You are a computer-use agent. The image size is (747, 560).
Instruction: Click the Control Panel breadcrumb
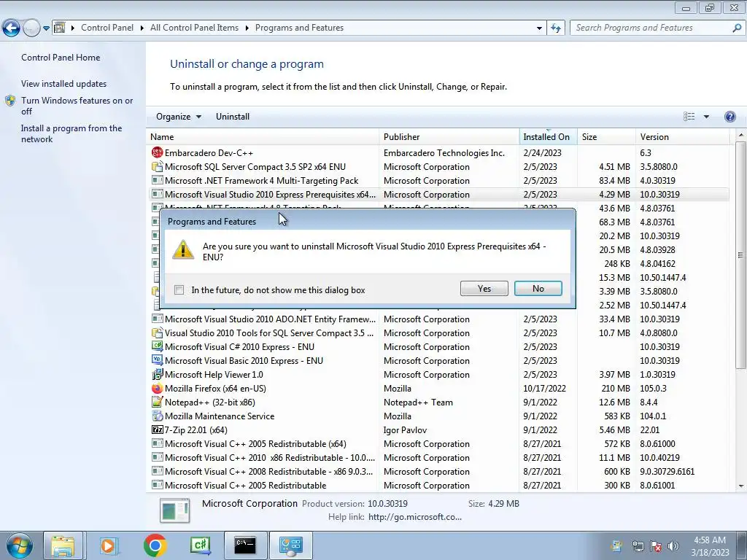click(107, 28)
